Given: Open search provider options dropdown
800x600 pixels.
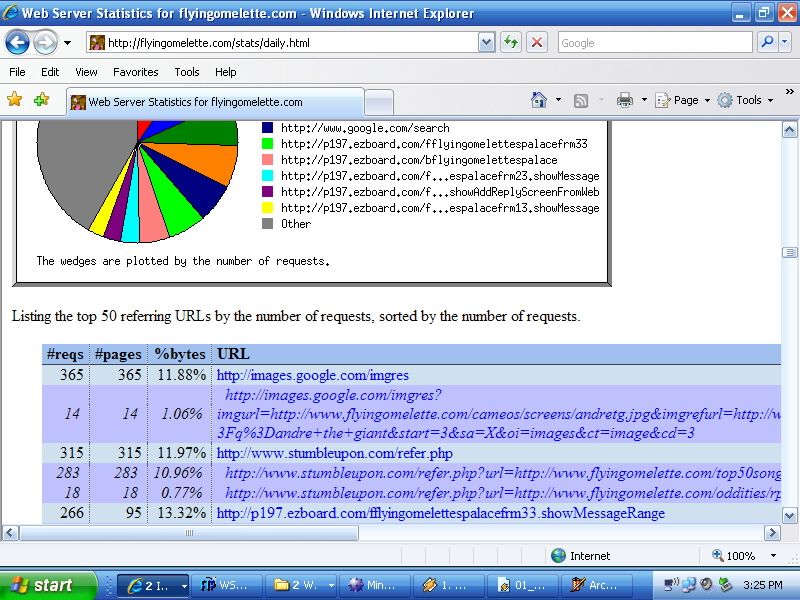Looking at the screenshot, I should point(785,42).
